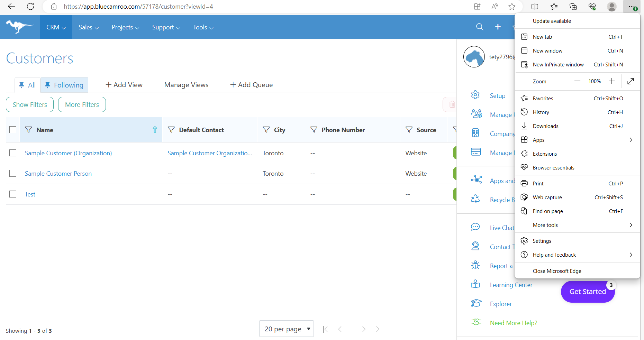The image size is (644, 340).
Task: Click the Recycle Bin icon in side panel
Action: coord(475,199)
